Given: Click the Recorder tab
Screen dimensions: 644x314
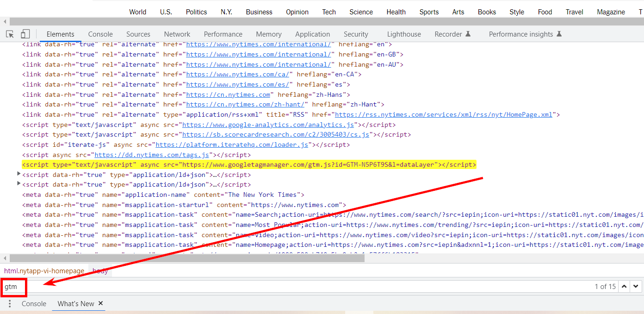Looking at the screenshot, I should click(x=452, y=34).
